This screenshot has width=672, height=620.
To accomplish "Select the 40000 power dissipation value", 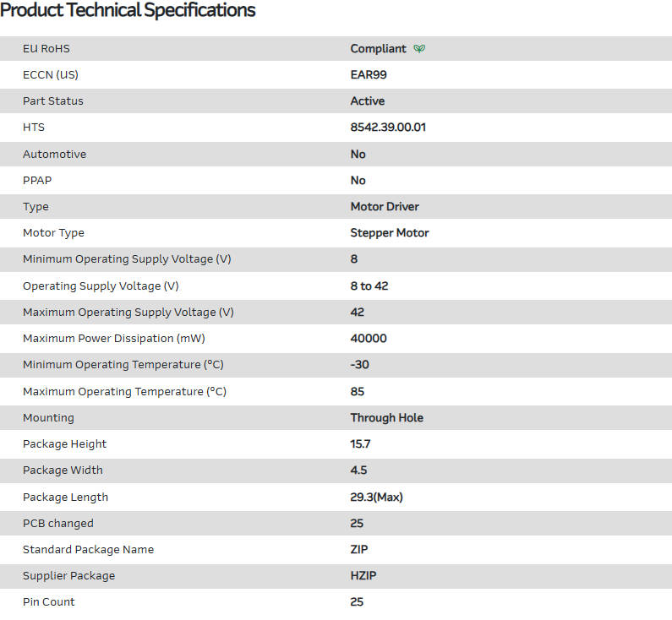I will [x=369, y=339].
